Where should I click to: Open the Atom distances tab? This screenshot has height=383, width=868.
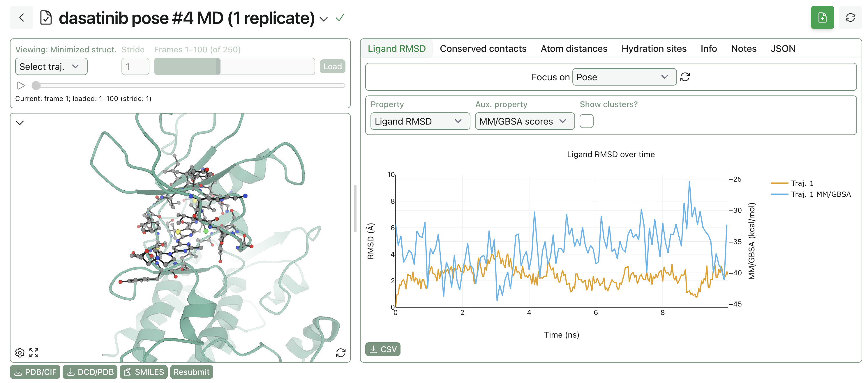point(574,49)
